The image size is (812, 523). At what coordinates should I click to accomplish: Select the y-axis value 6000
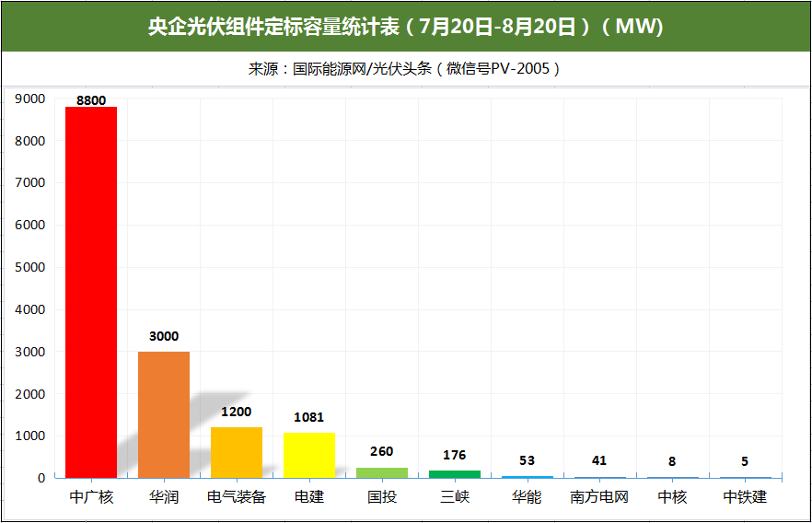tap(30, 226)
